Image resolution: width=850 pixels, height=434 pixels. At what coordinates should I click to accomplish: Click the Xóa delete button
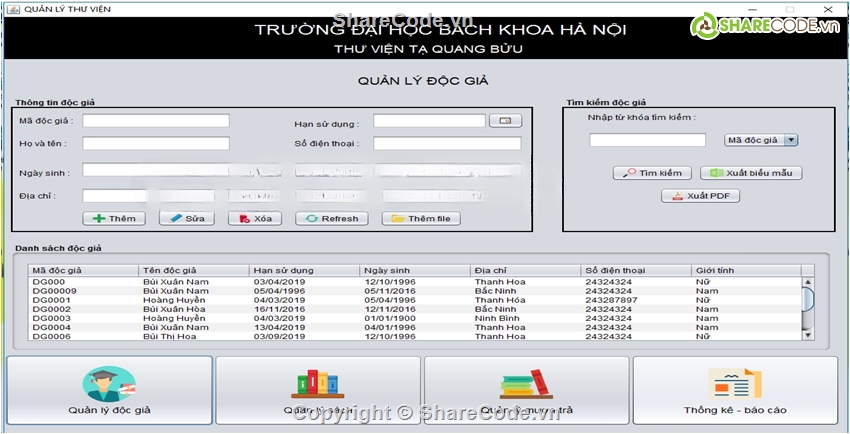(255, 218)
